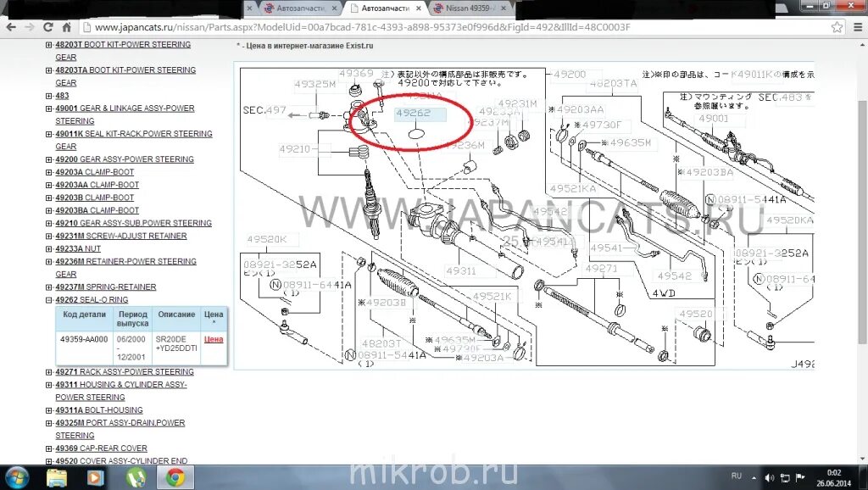Open 49203B CLAMP-BOOT link
Image resolution: width=868 pixels, height=490 pixels.
(x=95, y=198)
